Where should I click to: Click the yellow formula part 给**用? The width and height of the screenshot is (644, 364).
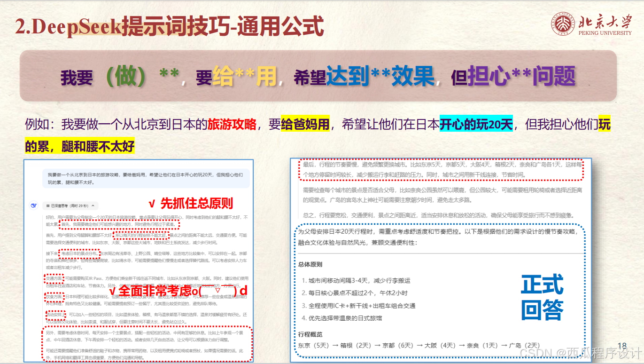click(244, 77)
